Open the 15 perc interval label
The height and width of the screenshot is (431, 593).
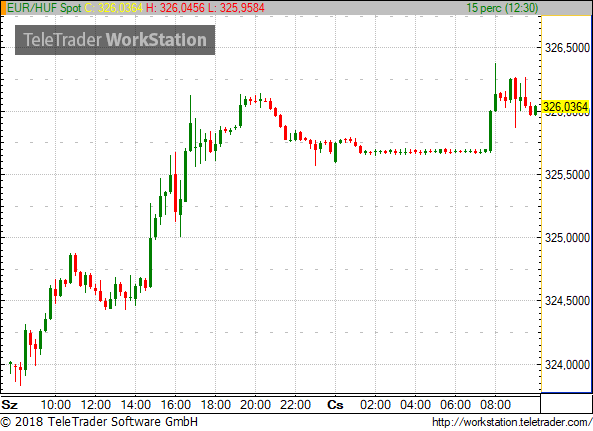(x=502, y=8)
